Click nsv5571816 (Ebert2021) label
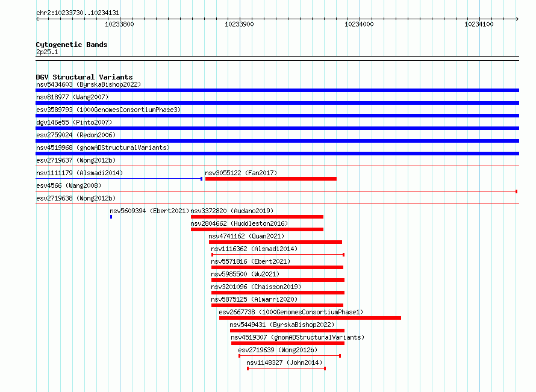Screen dimensions: 536x392 coord(251,261)
